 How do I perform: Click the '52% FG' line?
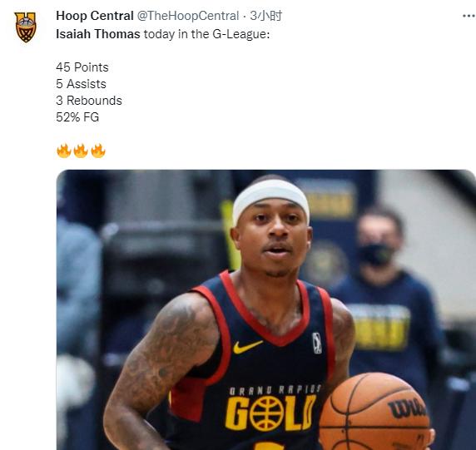pos(77,117)
